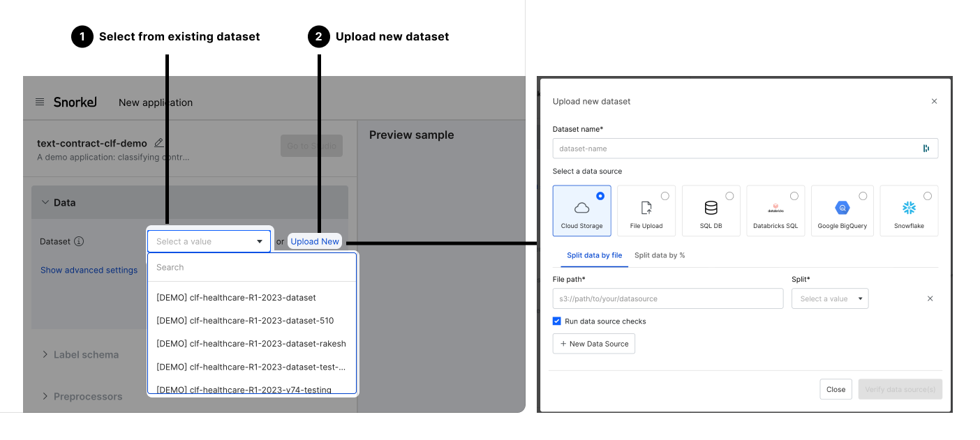Click the Dataset name input field
This screenshot has height=440, width=980.
coord(745,149)
